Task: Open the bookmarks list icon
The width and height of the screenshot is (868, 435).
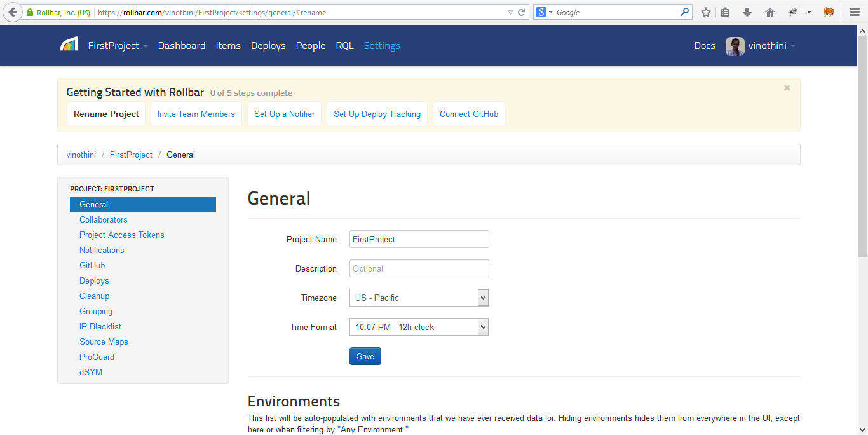Action: click(726, 12)
